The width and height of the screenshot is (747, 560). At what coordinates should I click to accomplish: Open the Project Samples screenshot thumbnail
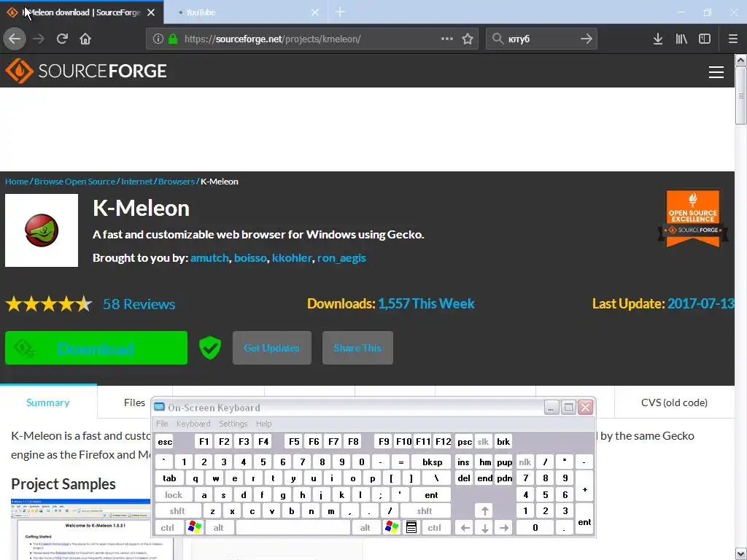pos(81,529)
